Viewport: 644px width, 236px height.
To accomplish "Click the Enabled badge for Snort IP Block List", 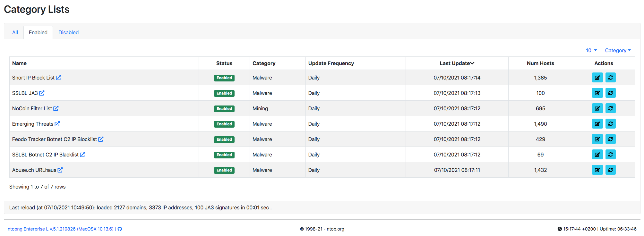I will pos(224,78).
